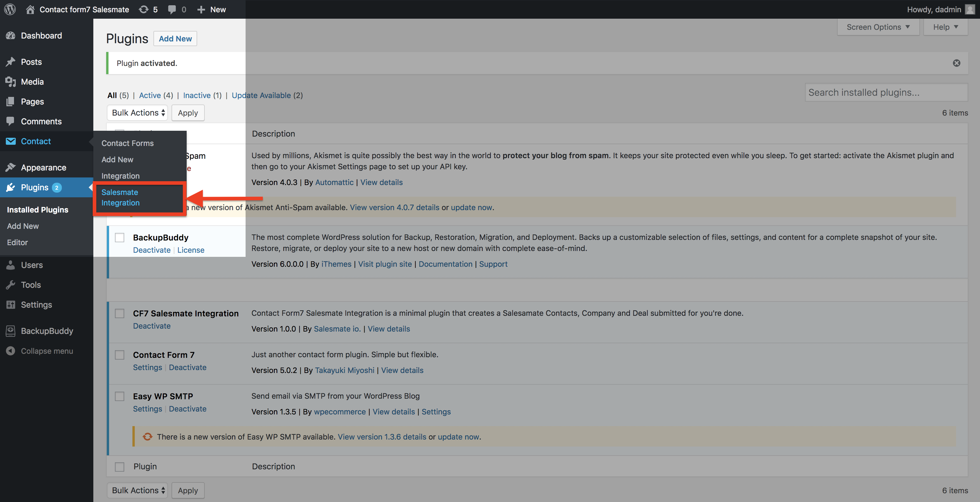This screenshot has width=980, height=502.
Task: Focus the Search installed plugins field
Action: coord(886,93)
